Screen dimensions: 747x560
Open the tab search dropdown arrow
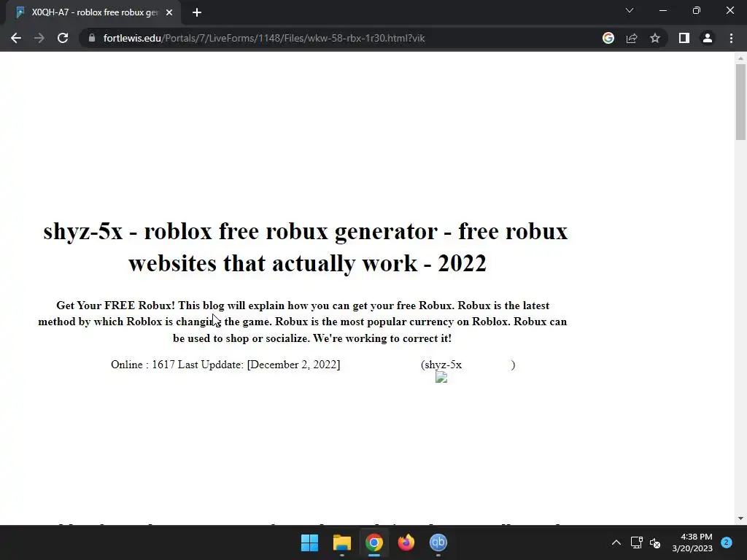click(x=630, y=10)
